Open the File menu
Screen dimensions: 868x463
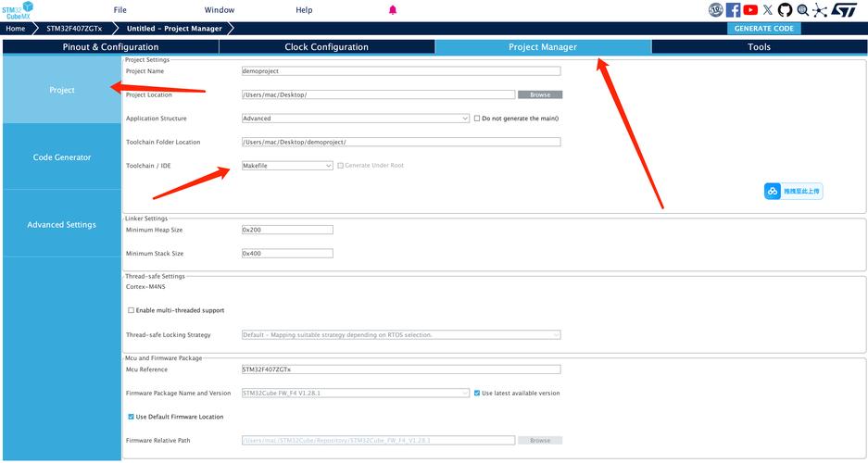point(120,10)
